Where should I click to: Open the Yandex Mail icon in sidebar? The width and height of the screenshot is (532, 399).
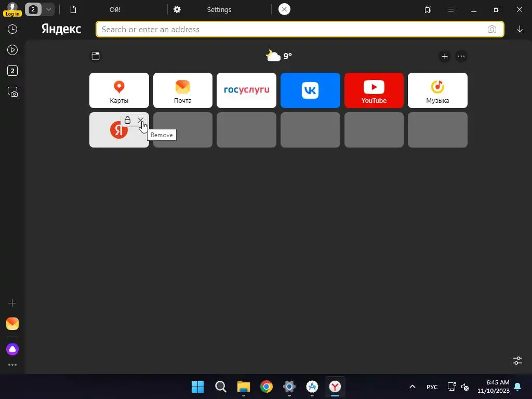point(12,324)
